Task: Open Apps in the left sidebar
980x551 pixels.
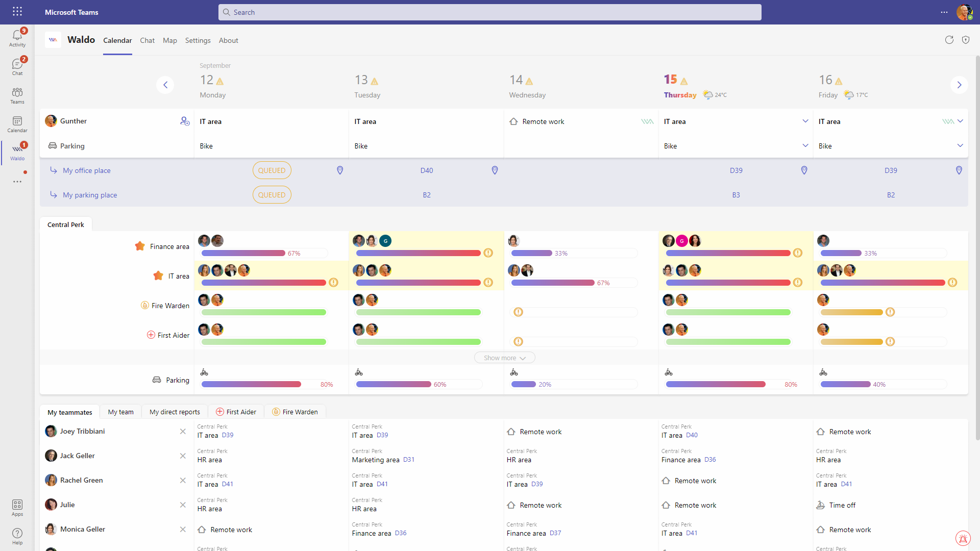Action: click(x=17, y=507)
